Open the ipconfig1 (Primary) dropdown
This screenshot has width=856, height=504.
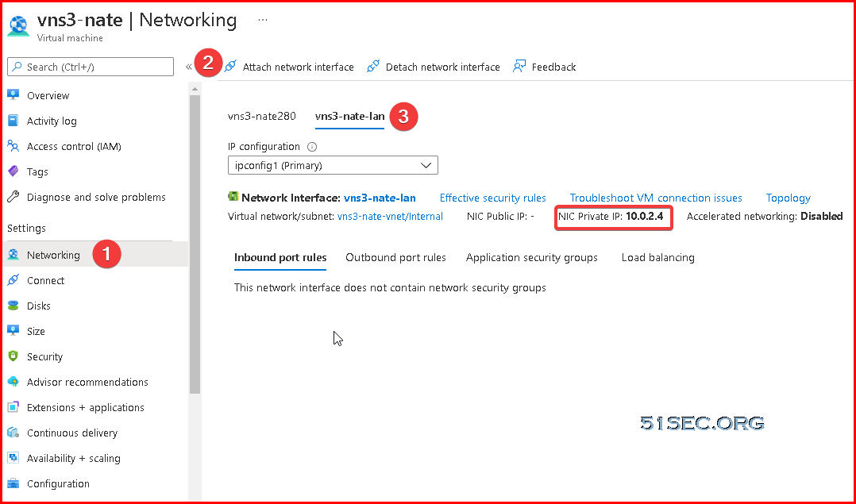coord(333,165)
